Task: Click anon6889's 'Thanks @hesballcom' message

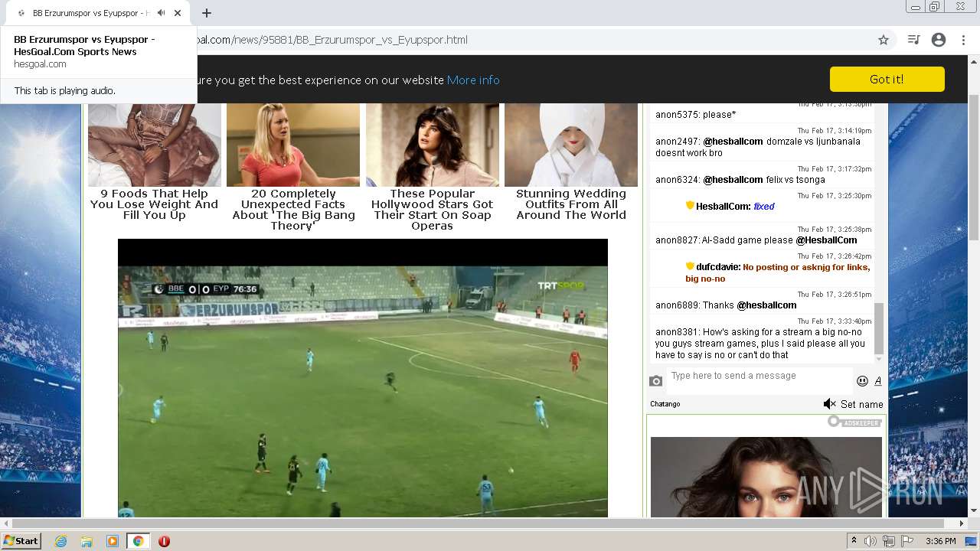Action: 726,305
